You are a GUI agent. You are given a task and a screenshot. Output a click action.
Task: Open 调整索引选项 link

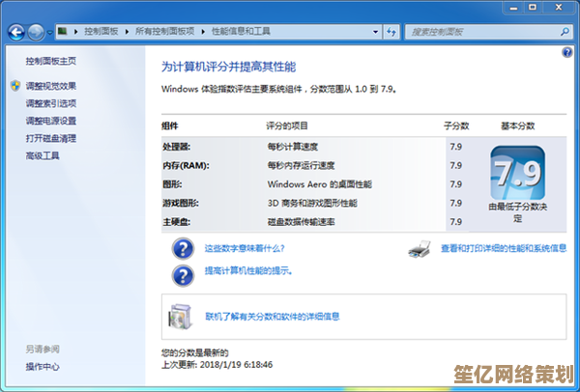tap(50, 103)
